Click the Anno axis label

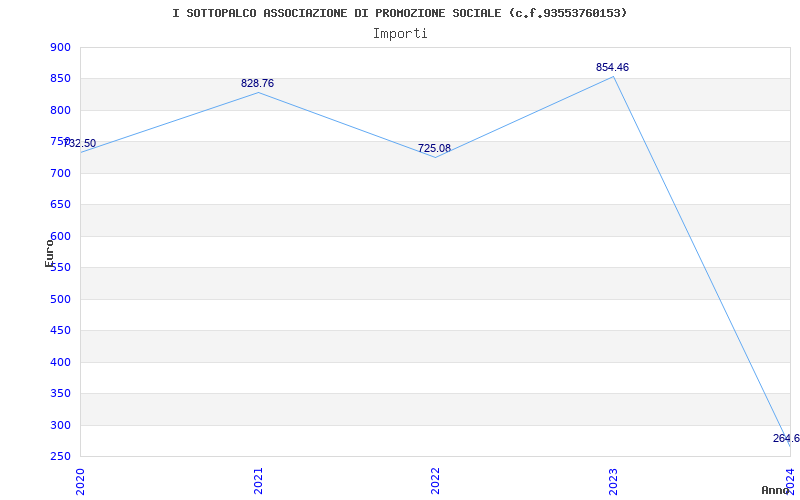click(x=775, y=490)
